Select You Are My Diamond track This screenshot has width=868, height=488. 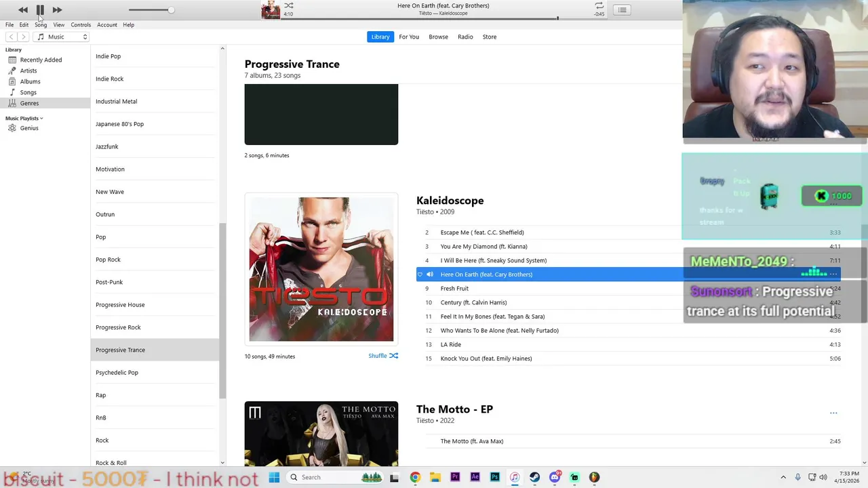(484, 247)
